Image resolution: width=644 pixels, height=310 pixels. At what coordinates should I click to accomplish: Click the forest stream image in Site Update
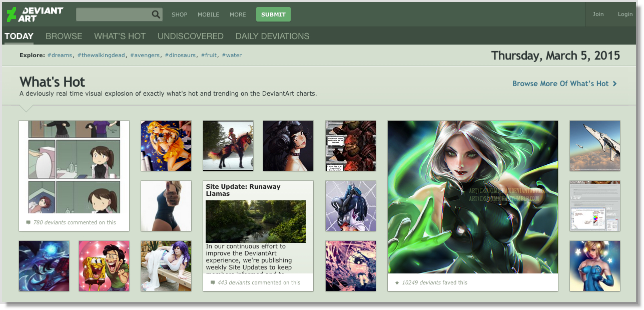[x=256, y=221]
